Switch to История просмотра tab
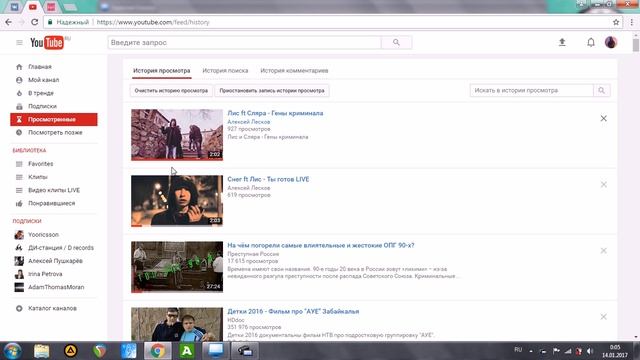Image resolution: width=640 pixels, height=360 pixels. [x=162, y=71]
